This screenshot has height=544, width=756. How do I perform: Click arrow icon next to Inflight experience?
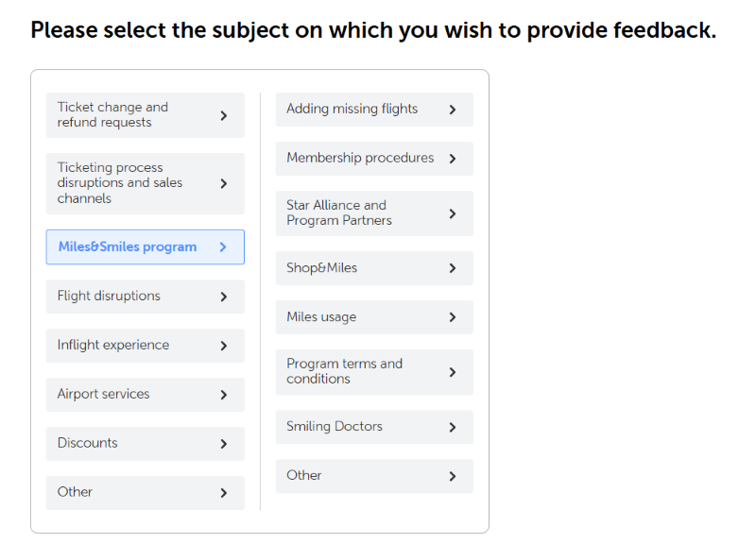[223, 346]
